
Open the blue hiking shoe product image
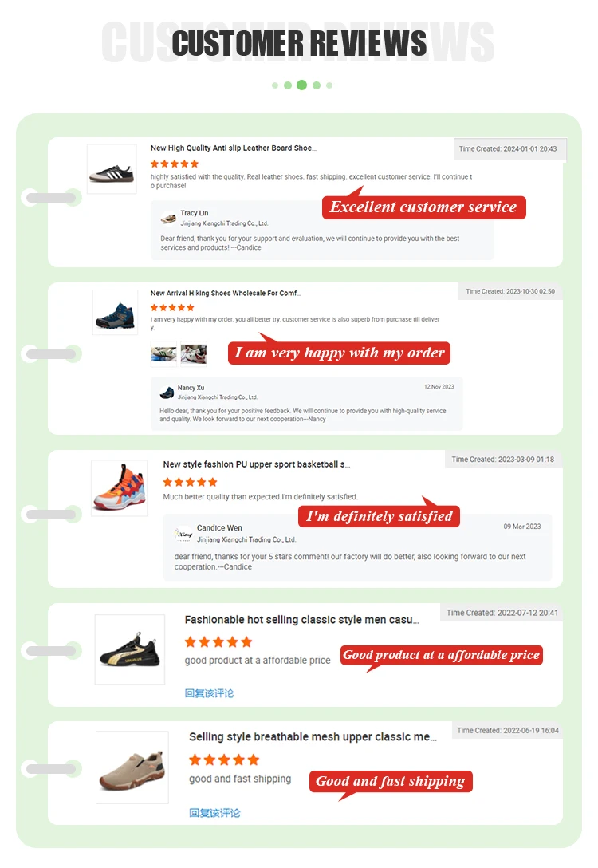pyautogui.click(x=115, y=312)
